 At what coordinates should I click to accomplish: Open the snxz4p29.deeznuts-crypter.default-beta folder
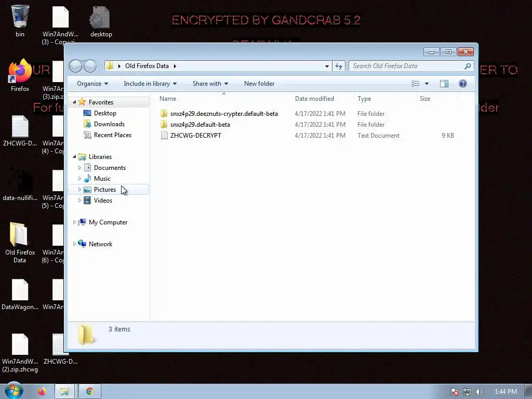click(x=224, y=114)
